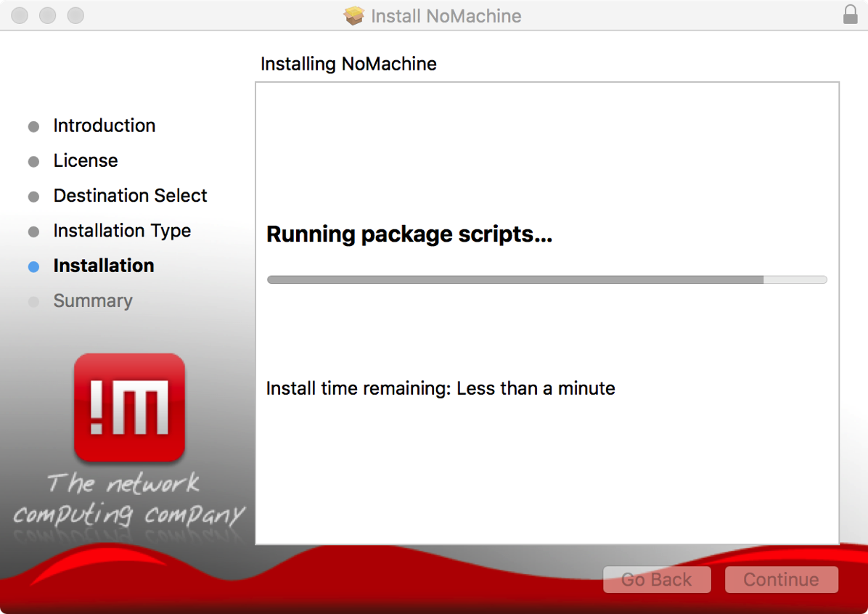This screenshot has height=614, width=868.
Task: Click the 'Running package scripts...' status text
Action: (x=409, y=234)
